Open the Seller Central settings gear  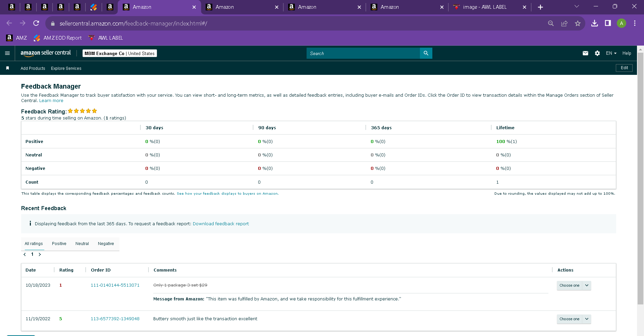pos(597,53)
